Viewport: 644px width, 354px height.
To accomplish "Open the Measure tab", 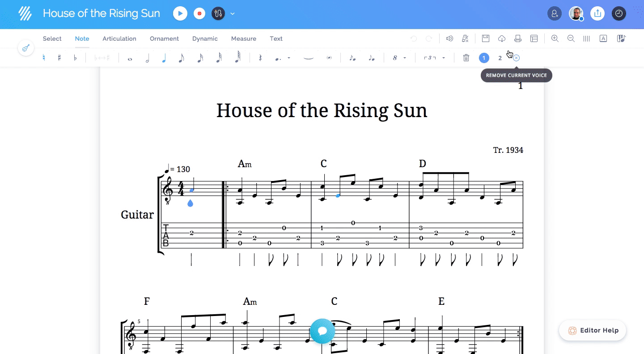I will tap(244, 38).
